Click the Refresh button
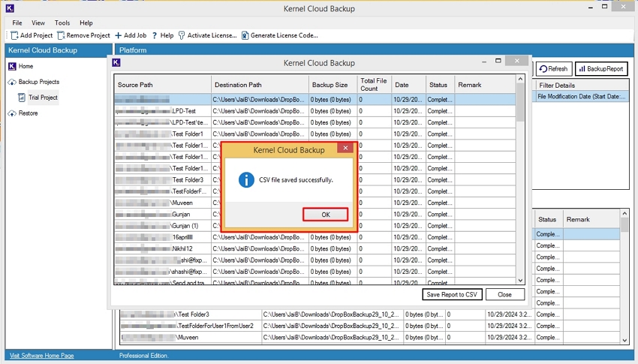 554,69
